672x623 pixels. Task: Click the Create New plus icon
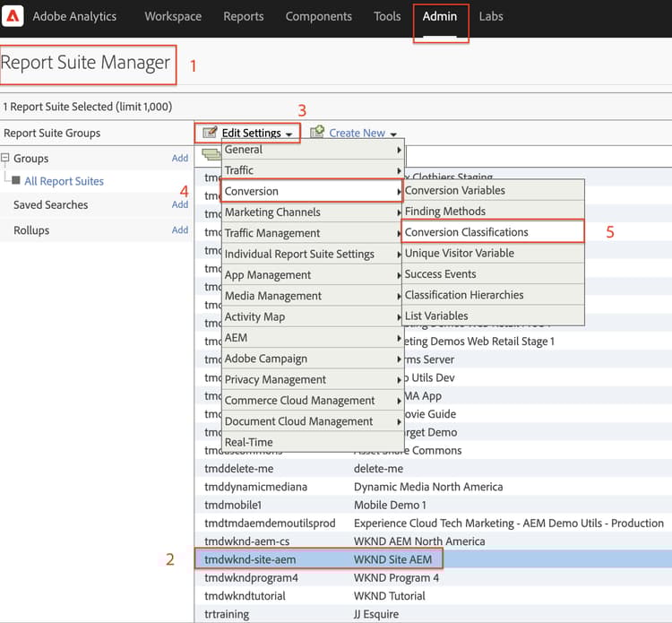(x=317, y=133)
